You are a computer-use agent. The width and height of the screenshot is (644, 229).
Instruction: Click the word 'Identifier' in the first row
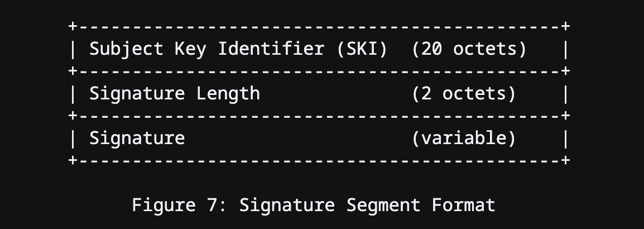click(271, 49)
